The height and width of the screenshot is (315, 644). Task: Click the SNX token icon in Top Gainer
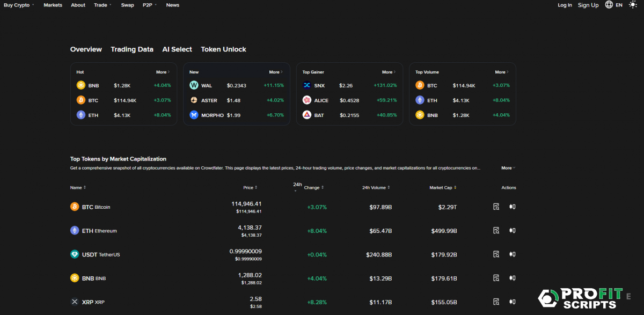click(x=307, y=85)
